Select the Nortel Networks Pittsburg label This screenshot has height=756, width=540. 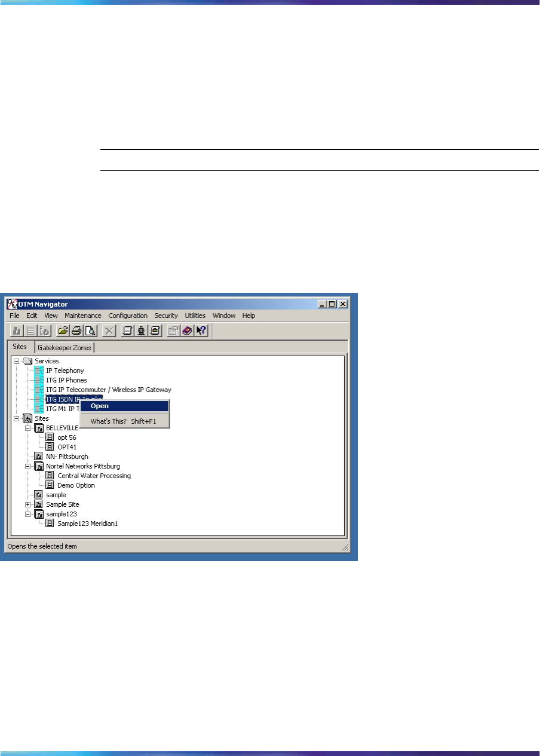pos(83,466)
